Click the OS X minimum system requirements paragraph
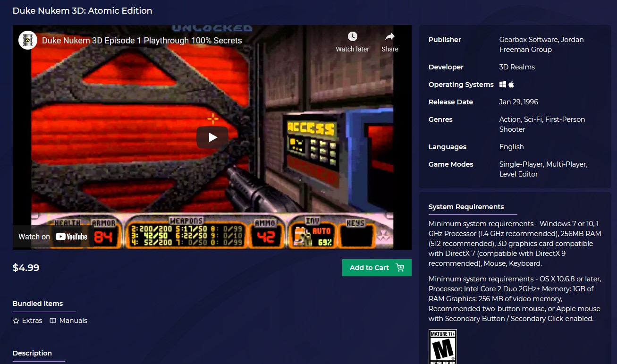617x364 pixels. tap(515, 299)
